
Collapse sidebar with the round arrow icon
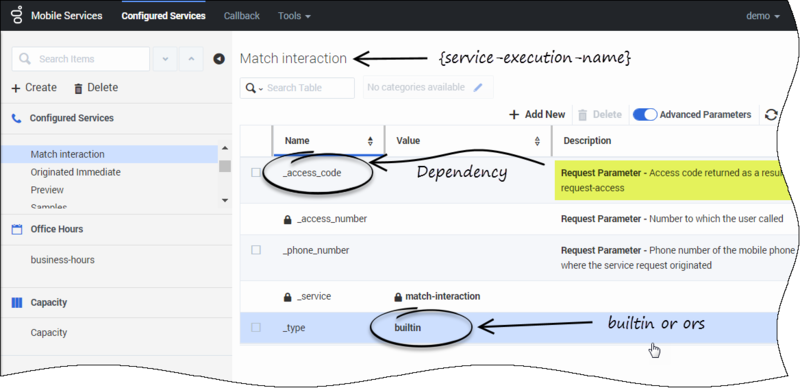point(219,59)
